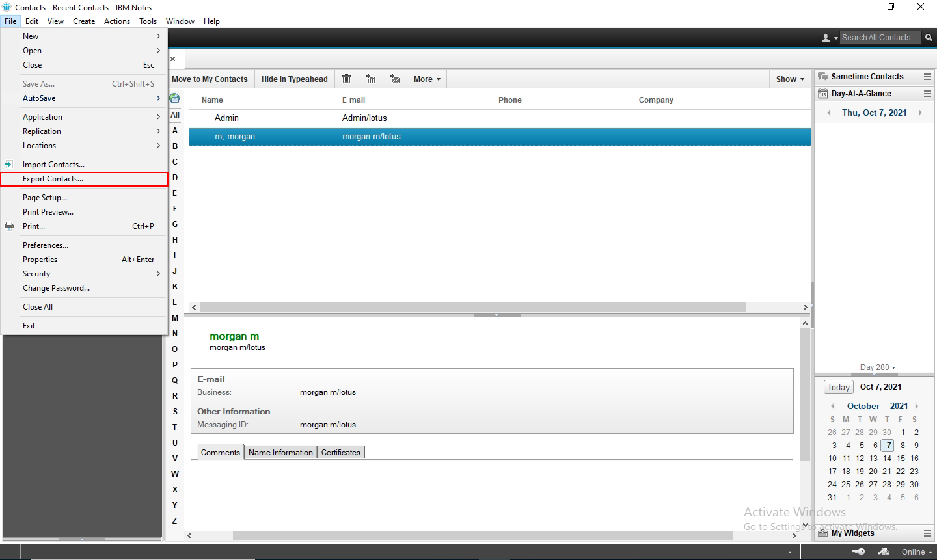Filter contacts by the All index button
937x560 pixels.
tap(175, 115)
